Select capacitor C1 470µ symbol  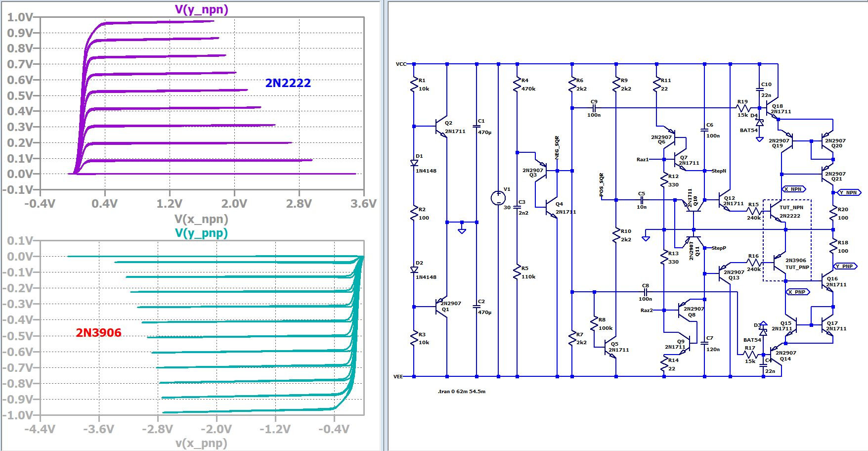click(477, 127)
